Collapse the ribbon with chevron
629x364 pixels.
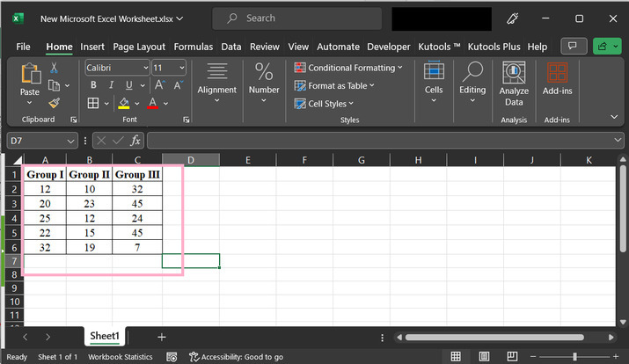[614, 117]
